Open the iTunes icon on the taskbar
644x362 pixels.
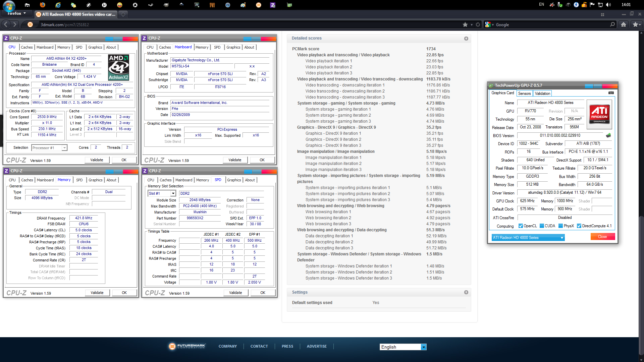click(x=228, y=5)
